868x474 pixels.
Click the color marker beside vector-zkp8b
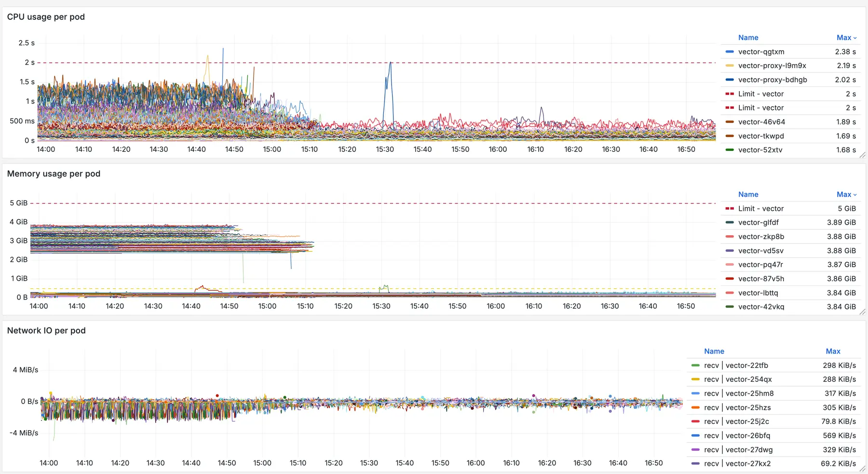click(729, 236)
